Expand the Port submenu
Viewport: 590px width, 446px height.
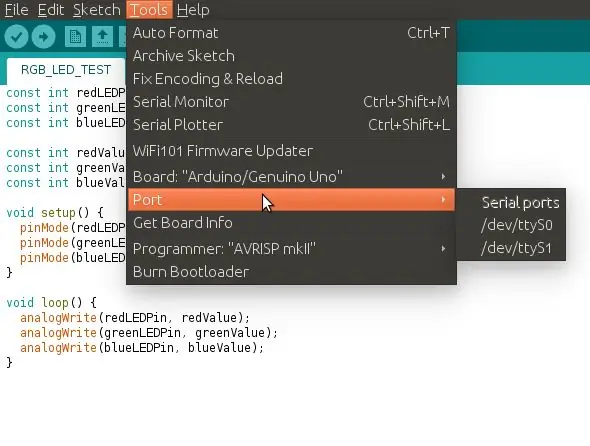[291, 200]
